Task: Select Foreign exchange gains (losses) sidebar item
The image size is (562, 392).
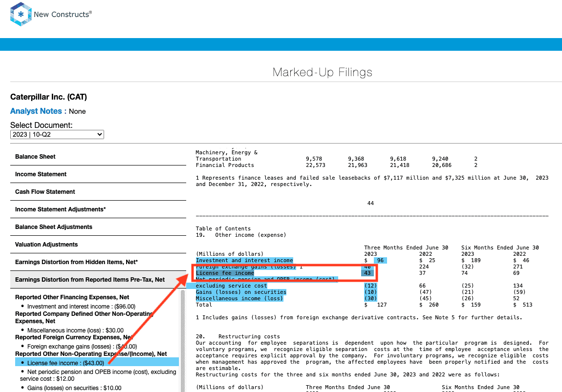Action: tap(82, 347)
